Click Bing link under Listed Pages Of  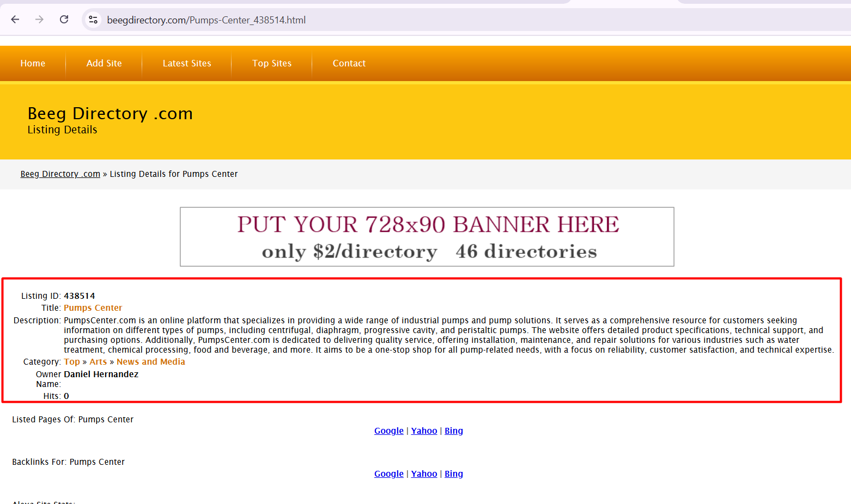coord(454,431)
